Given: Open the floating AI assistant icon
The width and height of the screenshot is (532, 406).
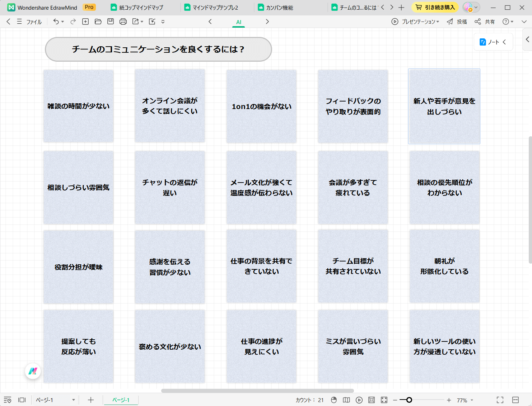Looking at the screenshot, I should 33,371.
